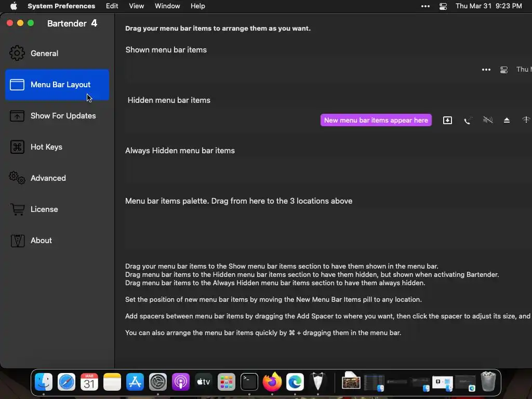Open Control Center from the macOS menu bar

pos(443,6)
